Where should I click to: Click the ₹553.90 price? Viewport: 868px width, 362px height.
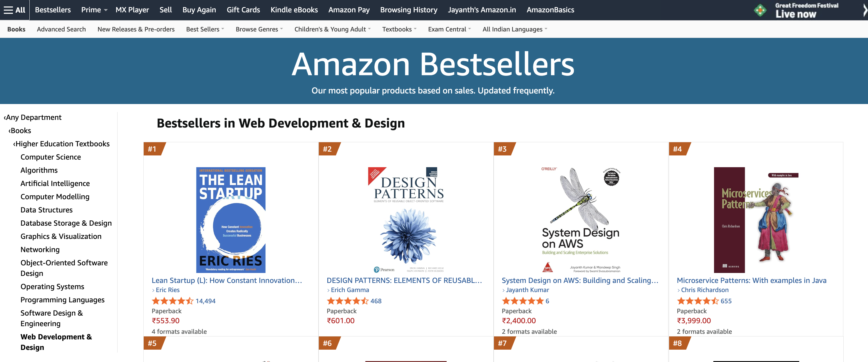click(165, 321)
